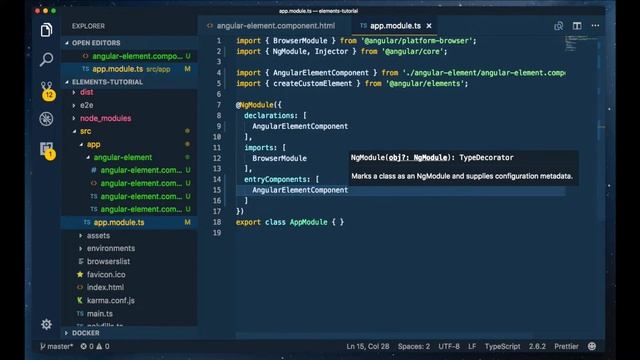
Task: Select app.module.ts in the file tree
Action: point(129,222)
